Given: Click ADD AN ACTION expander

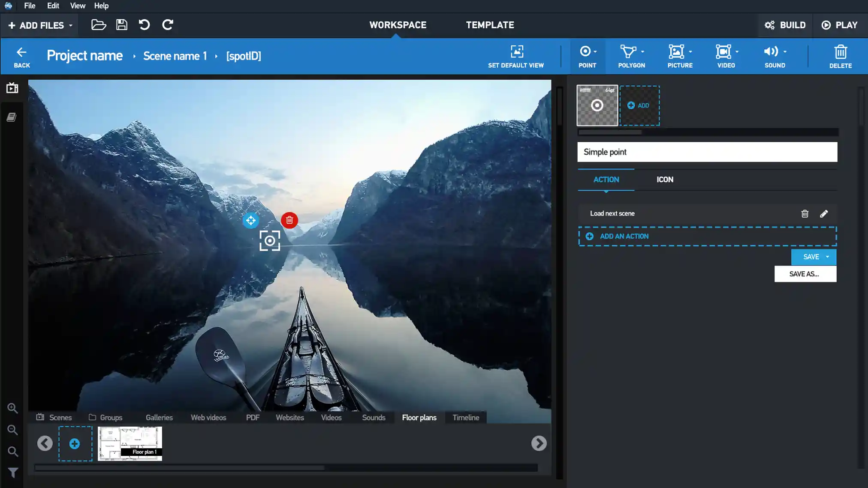Looking at the screenshot, I should 708,236.
